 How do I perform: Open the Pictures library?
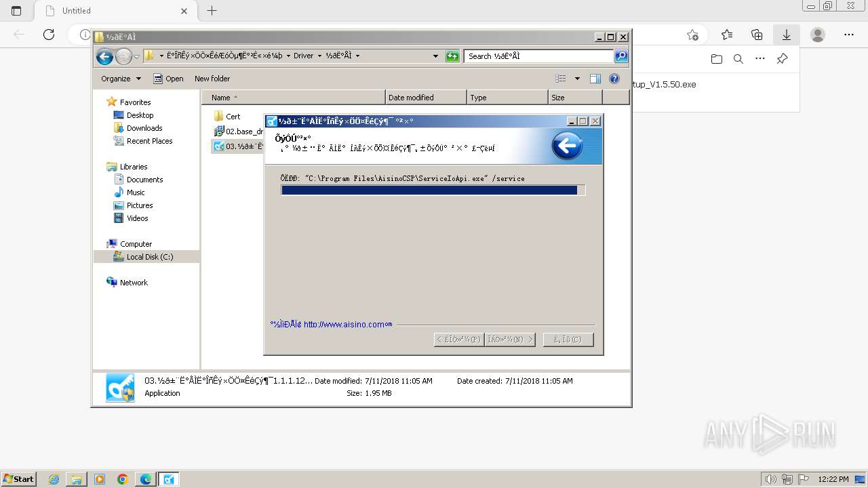pyautogui.click(x=140, y=205)
